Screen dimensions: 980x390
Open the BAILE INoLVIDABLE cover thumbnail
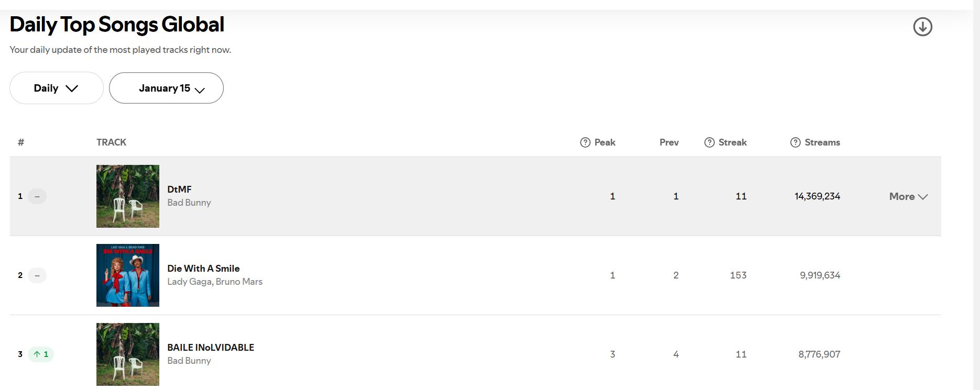tap(128, 354)
